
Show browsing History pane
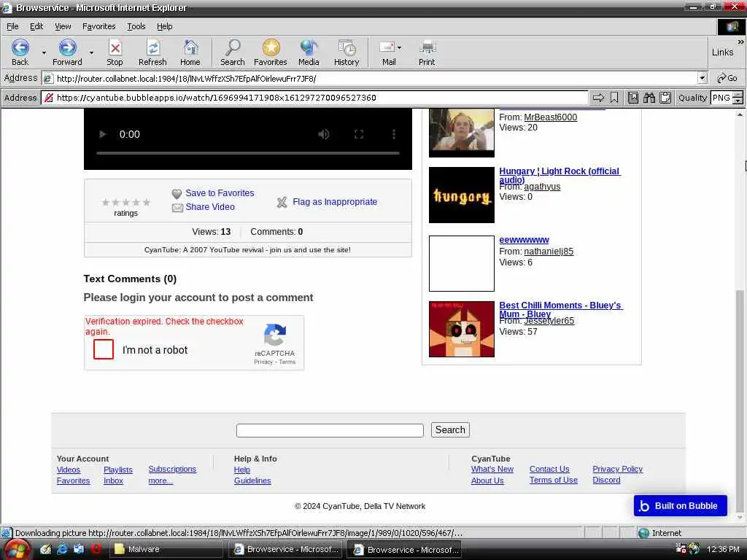347,52
